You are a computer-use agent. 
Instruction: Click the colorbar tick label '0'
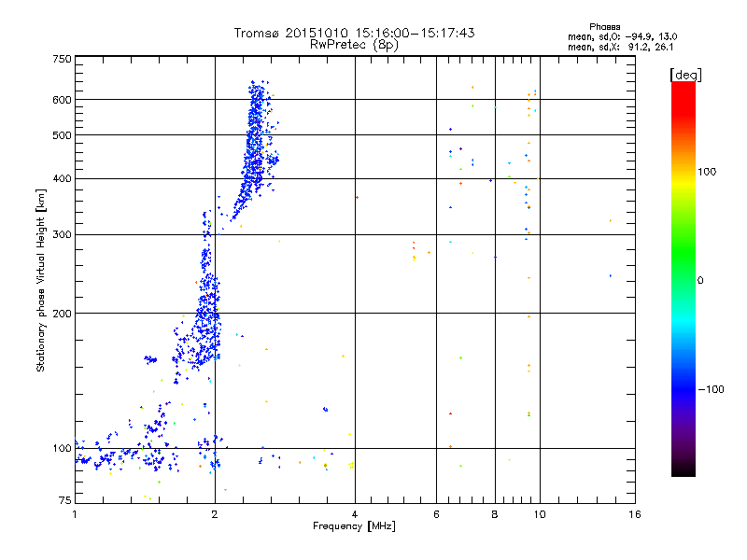coord(700,281)
